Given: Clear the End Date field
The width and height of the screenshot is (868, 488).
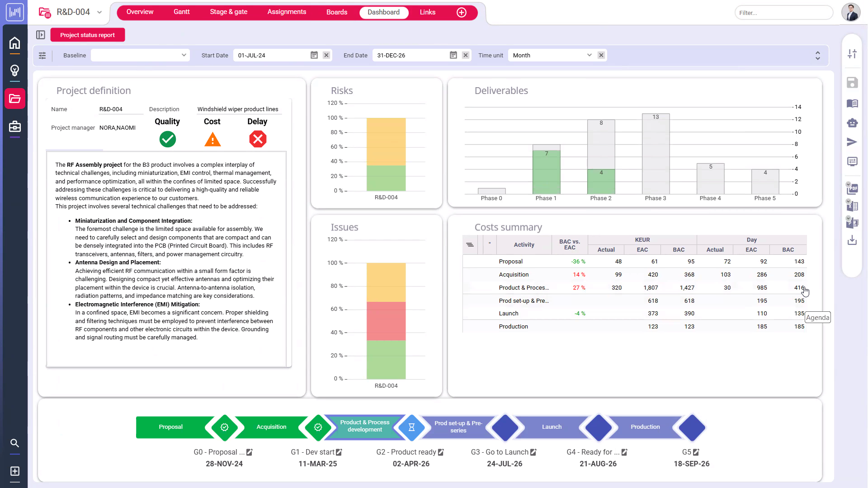Looking at the screenshot, I should pyautogui.click(x=466, y=55).
